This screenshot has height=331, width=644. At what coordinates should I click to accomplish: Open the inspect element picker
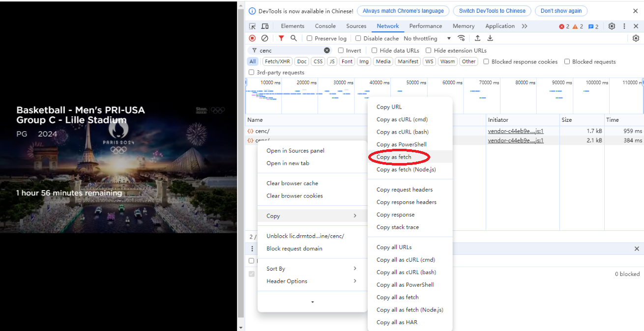252,26
